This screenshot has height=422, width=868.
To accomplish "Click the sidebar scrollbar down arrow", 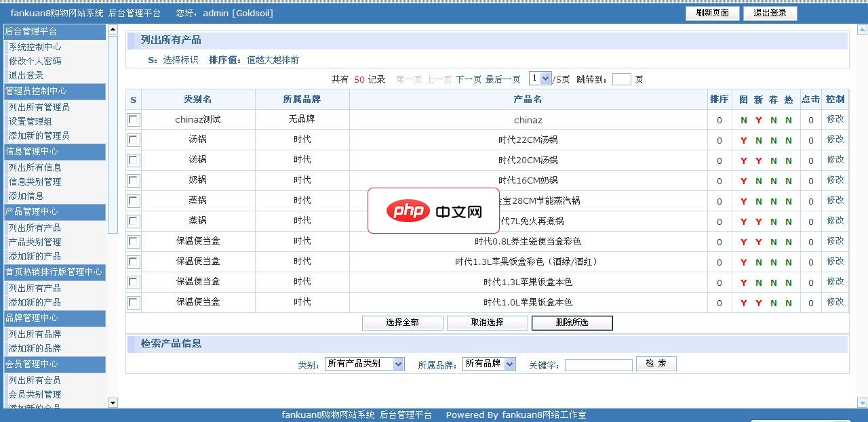I will [113, 402].
